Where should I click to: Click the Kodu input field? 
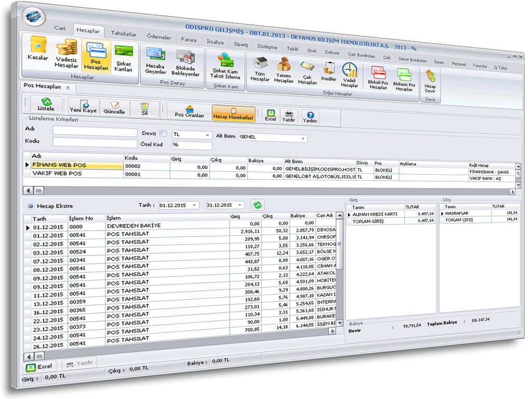click(x=95, y=143)
